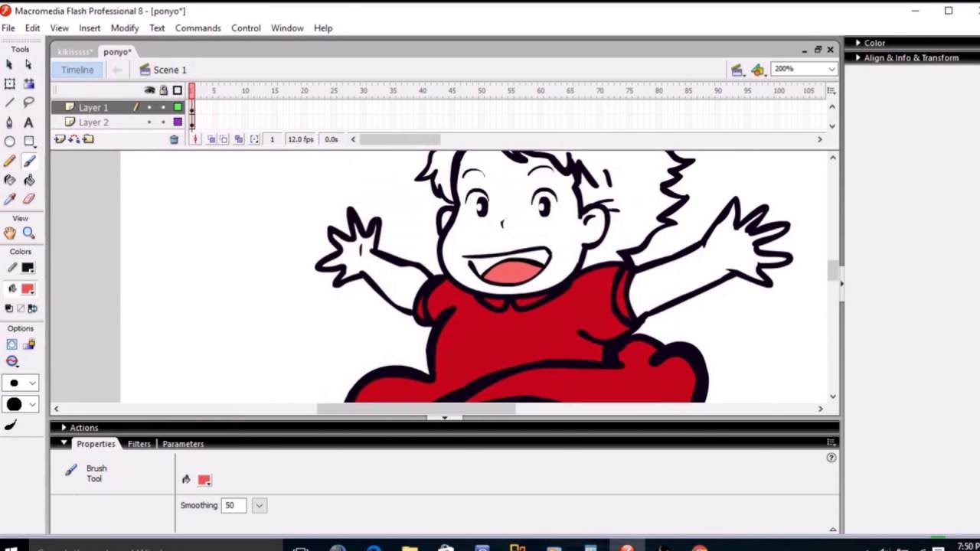Select the Oval tool
This screenshot has height=551, width=980.
pyautogui.click(x=10, y=142)
